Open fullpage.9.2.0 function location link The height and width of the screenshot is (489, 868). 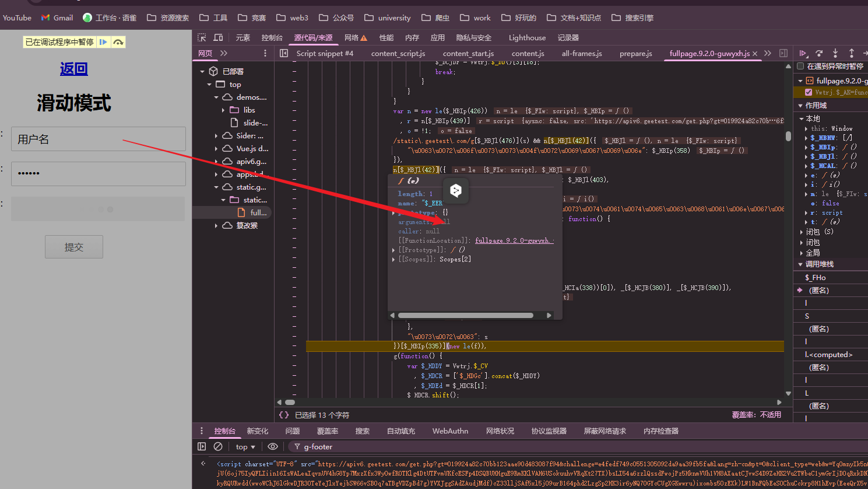(514, 240)
